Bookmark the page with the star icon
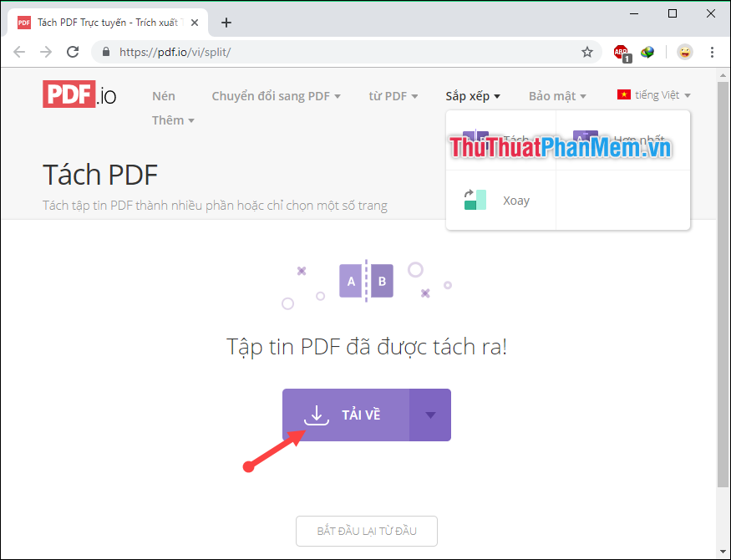Screen dimensions: 731x560 coord(587,51)
